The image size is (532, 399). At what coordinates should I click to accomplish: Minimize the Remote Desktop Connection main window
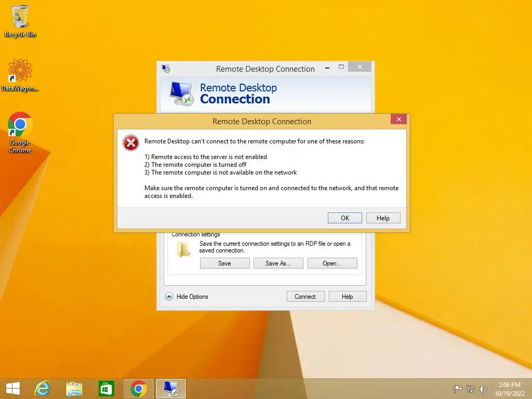pos(327,68)
